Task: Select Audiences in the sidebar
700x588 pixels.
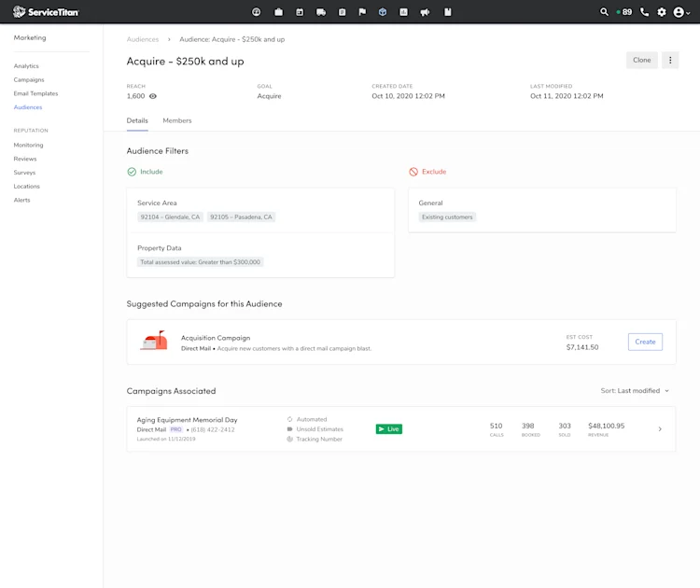Action: click(x=28, y=107)
